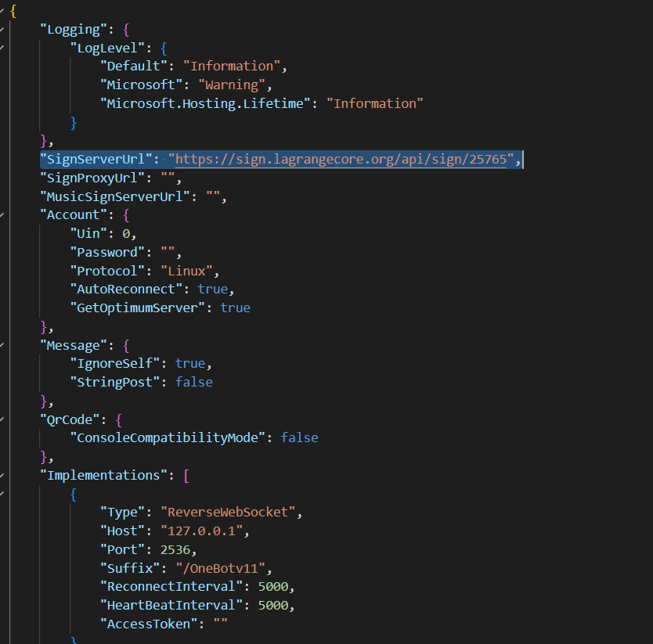The width and height of the screenshot is (653, 644).
Task: Click the ConsoleCompatibilityMode false value
Action: tap(299, 438)
